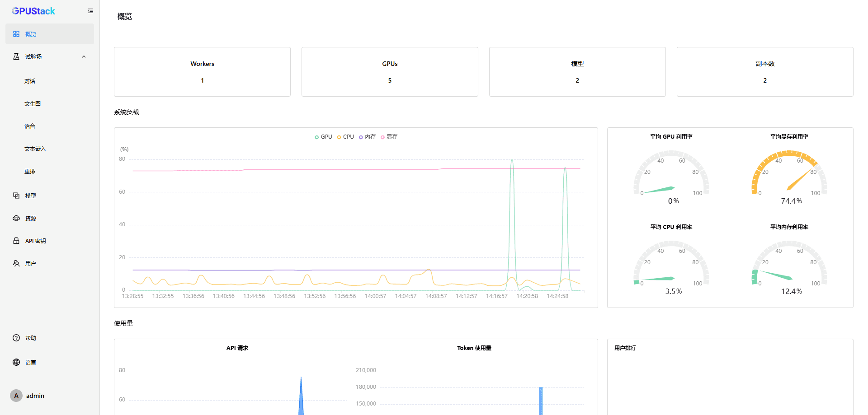Image resolution: width=868 pixels, height=415 pixels.
Task: Click the 帮助 question mark icon
Action: pos(16,338)
